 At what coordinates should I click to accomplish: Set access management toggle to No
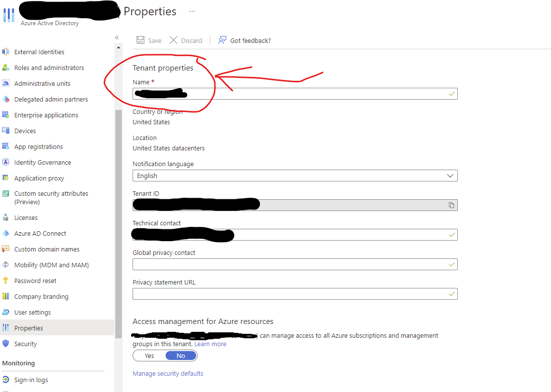click(181, 356)
